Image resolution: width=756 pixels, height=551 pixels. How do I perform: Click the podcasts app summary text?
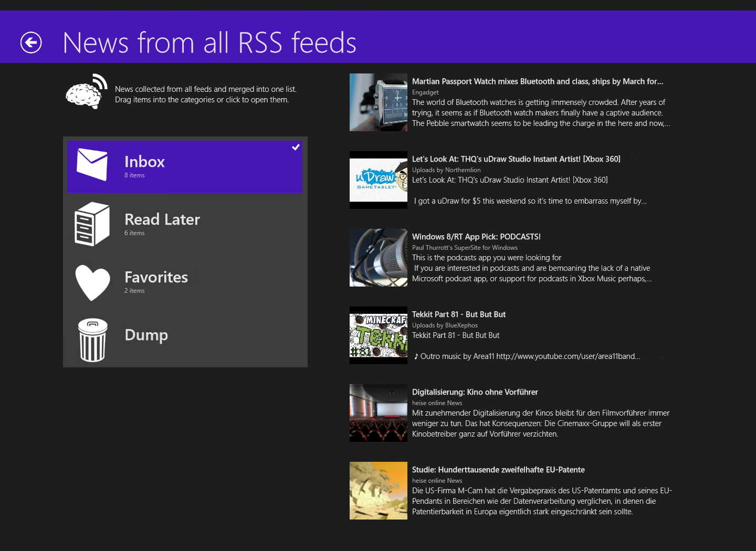(532, 268)
